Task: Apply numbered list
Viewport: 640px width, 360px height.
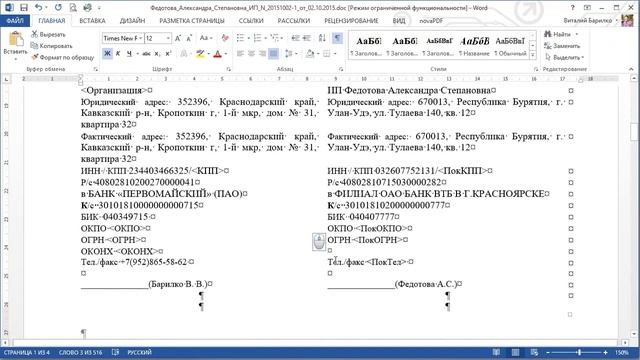Action: (x=257, y=38)
